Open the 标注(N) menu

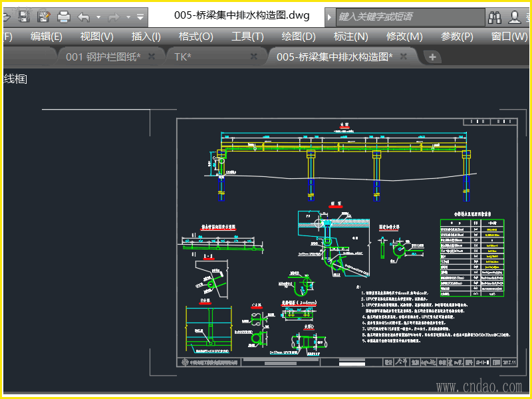[x=350, y=37]
